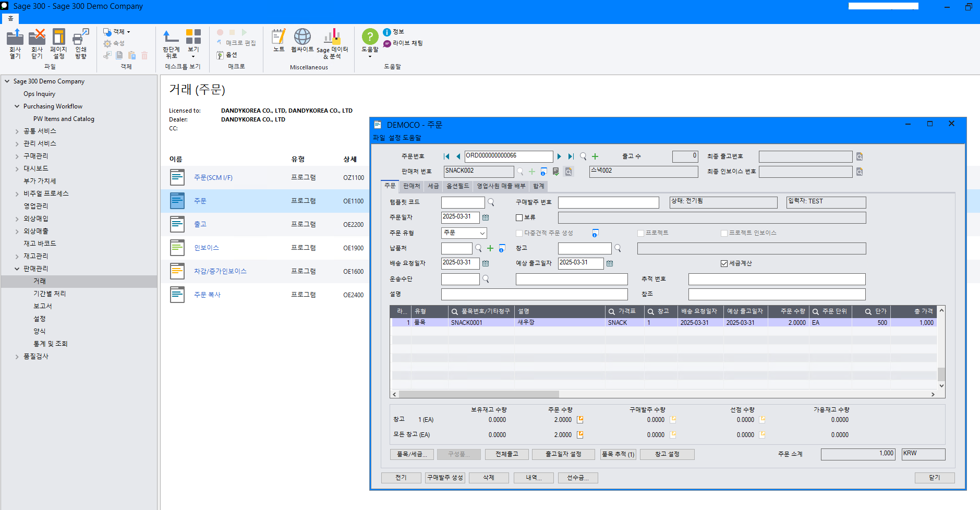
Task: Click the order grid horizontal scrollbar
Action: click(x=479, y=394)
